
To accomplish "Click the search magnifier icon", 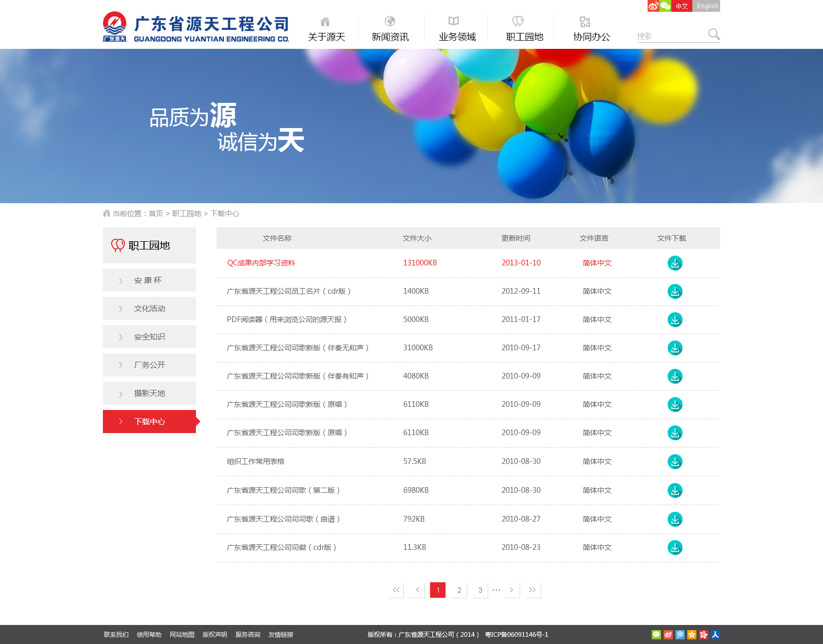I will pyautogui.click(x=713, y=34).
